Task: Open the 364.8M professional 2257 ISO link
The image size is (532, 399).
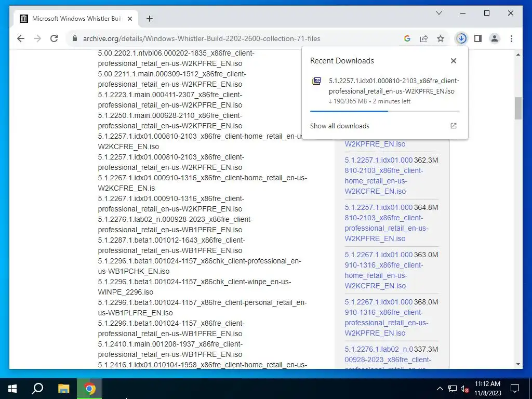Action: point(387,223)
